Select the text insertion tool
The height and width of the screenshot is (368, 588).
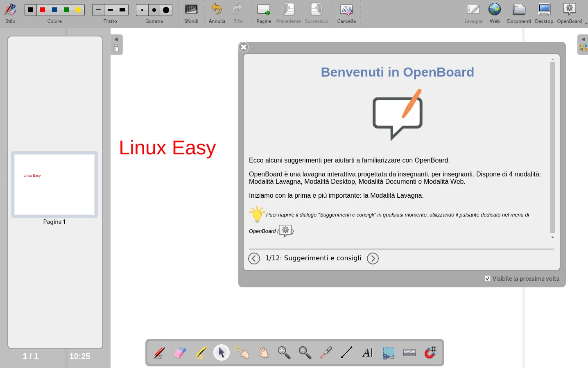coord(367,352)
